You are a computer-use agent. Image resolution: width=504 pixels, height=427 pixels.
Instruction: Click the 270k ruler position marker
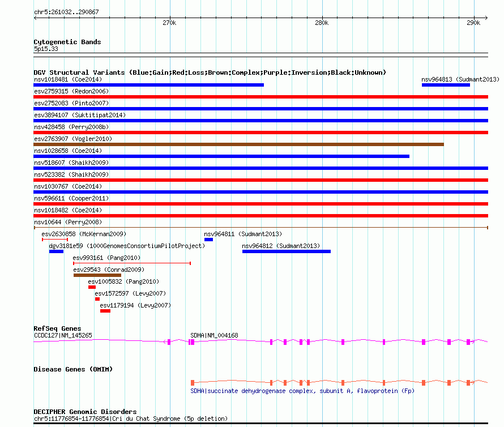(169, 23)
